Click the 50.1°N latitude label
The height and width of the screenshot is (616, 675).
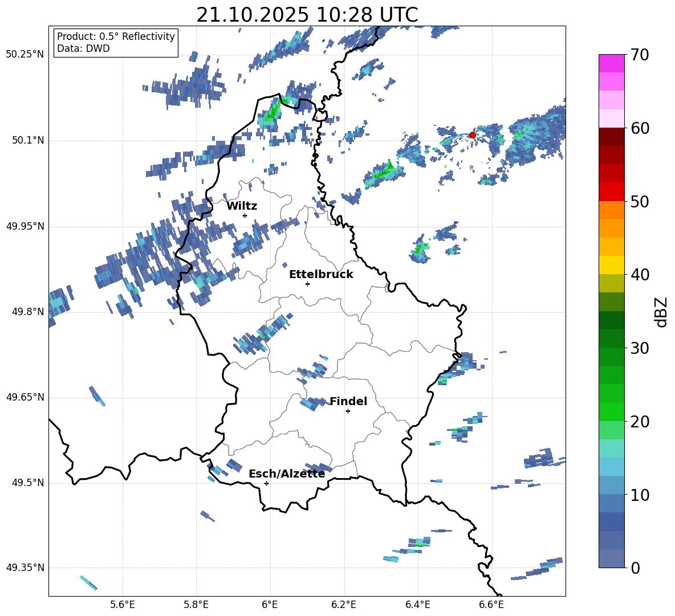28,141
